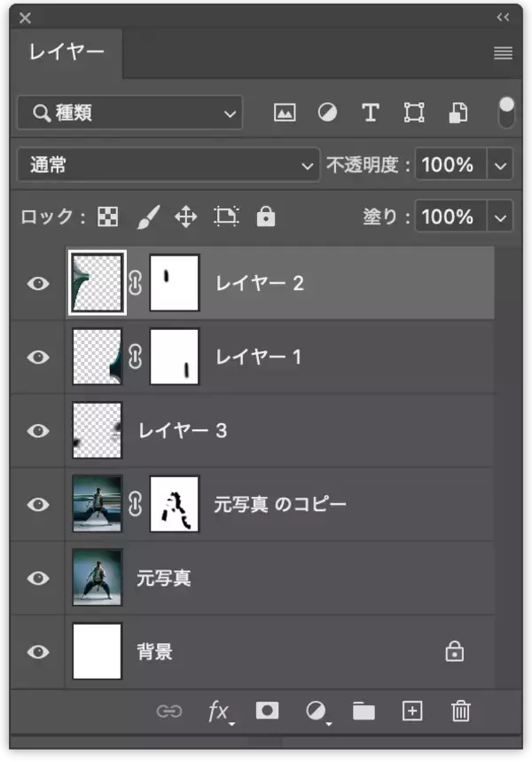The height and width of the screenshot is (762, 532).
Task: Hide the 背景 layer
Action: (x=36, y=651)
